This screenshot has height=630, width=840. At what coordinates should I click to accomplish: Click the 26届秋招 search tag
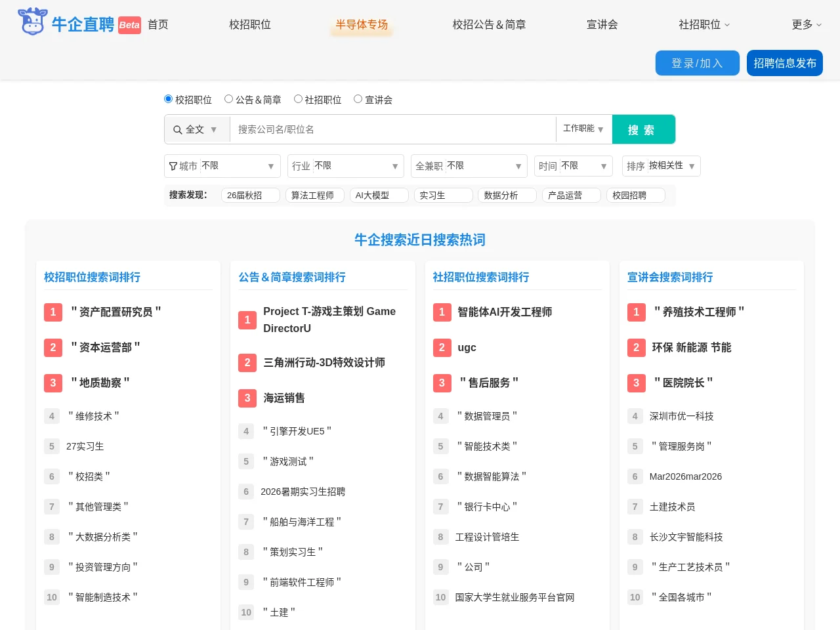coord(251,196)
